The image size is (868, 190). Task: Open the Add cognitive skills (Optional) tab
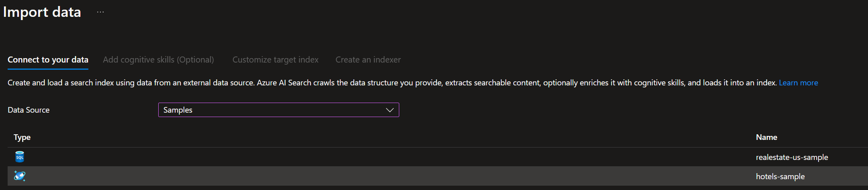(158, 60)
